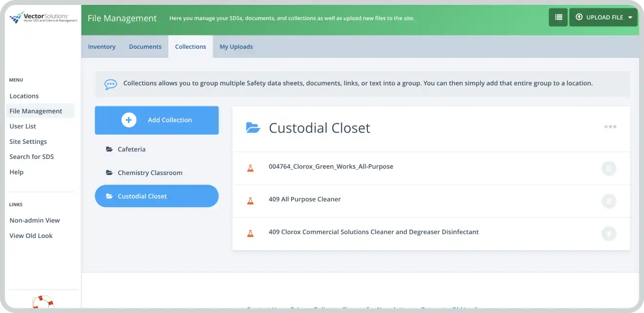Click the Custodial Closet header folder icon
644x313 pixels.
tap(253, 128)
